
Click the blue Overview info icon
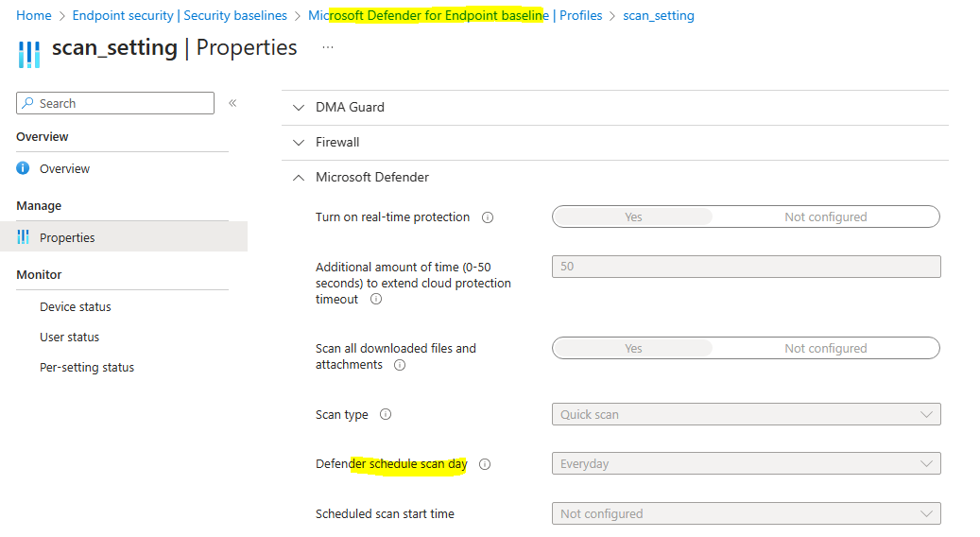click(x=23, y=168)
